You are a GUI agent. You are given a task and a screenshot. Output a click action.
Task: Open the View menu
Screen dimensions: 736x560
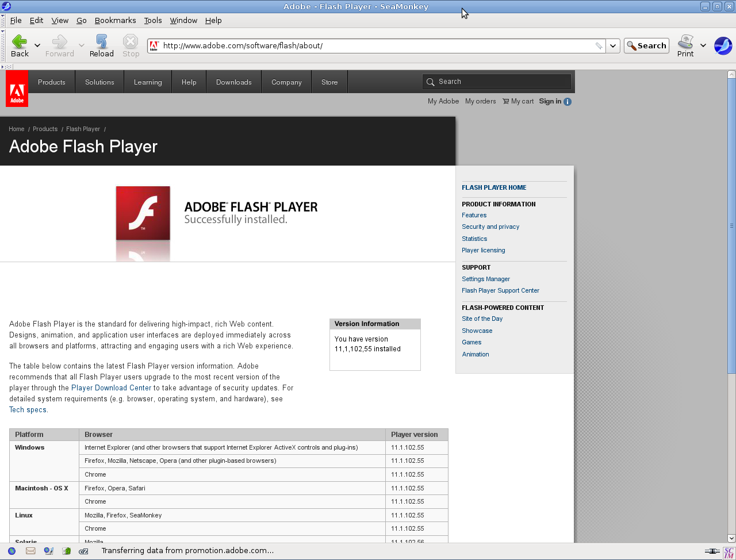click(60, 20)
